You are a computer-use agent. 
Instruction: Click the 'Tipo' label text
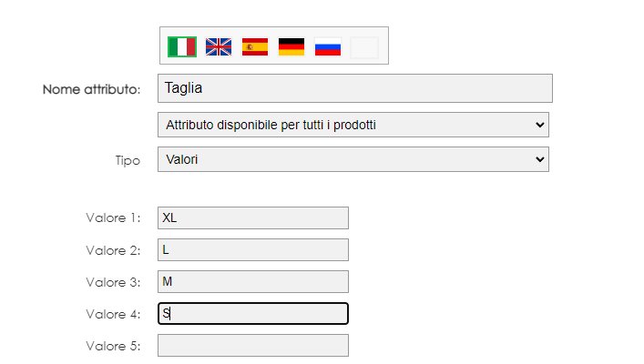click(128, 160)
